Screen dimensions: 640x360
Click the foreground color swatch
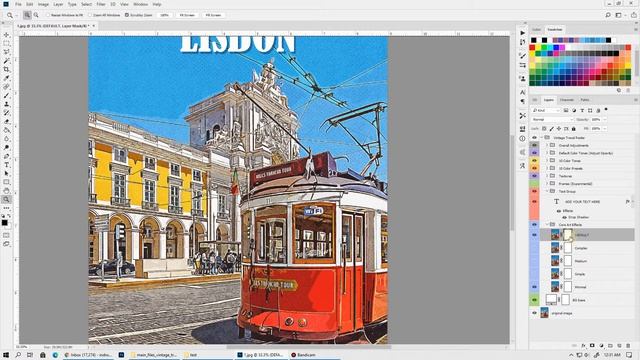(x=4, y=222)
